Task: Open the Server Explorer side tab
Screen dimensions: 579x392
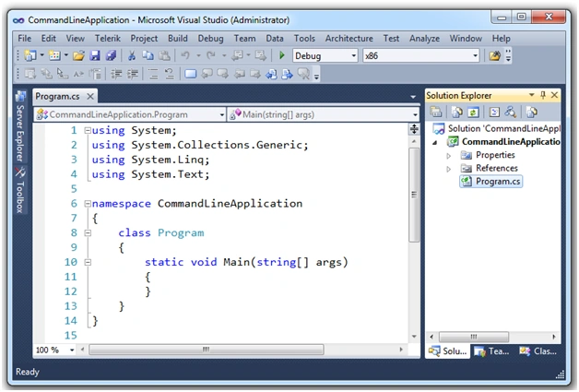Action: click(x=20, y=126)
